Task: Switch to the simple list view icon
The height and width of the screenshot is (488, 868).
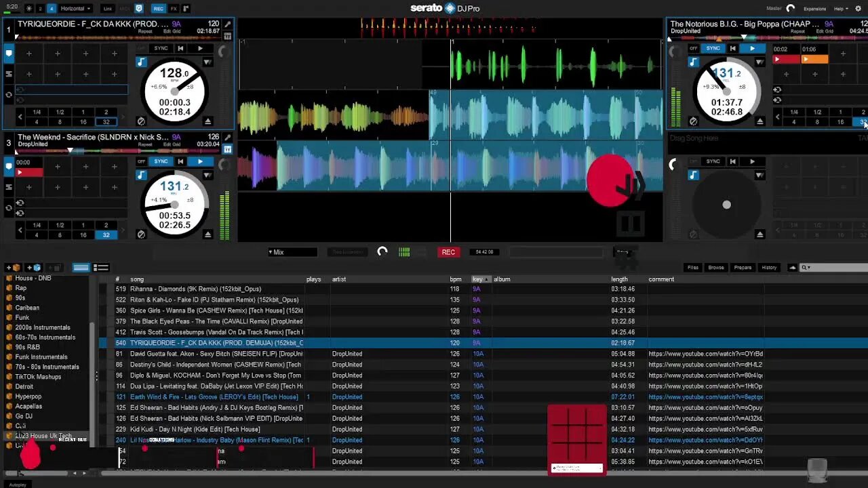Action: click(81, 268)
